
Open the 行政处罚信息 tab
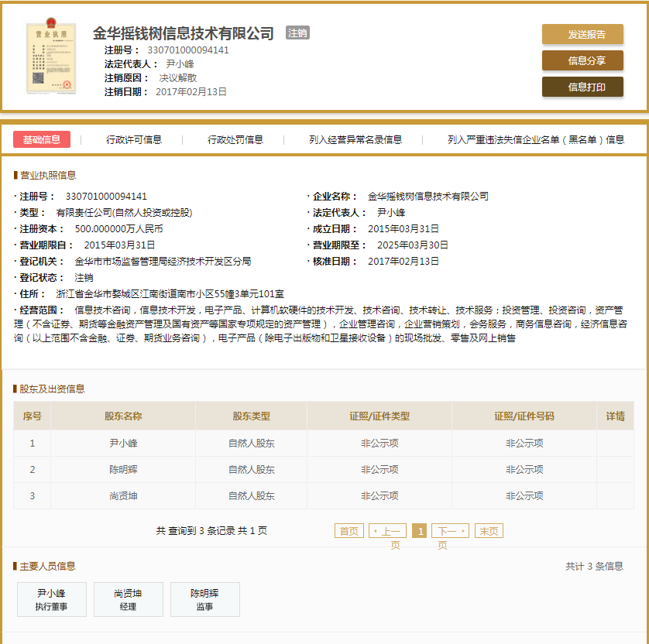point(235,139)
